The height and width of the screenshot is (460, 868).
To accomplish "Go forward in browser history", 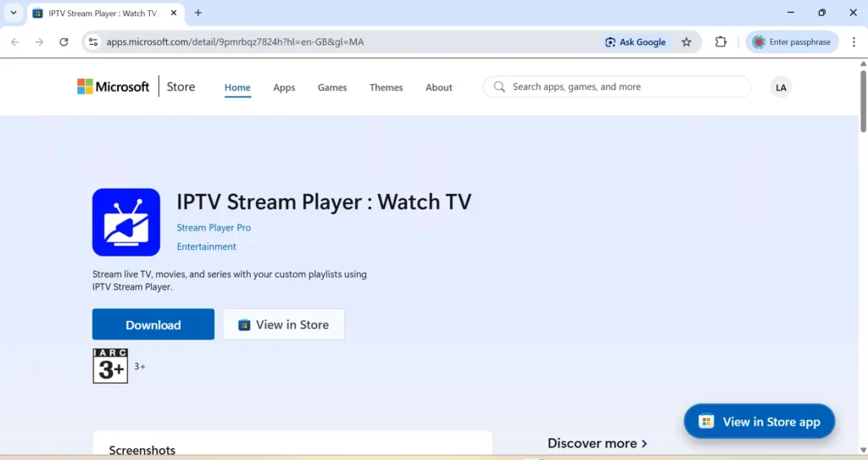I will click(39, 42).
